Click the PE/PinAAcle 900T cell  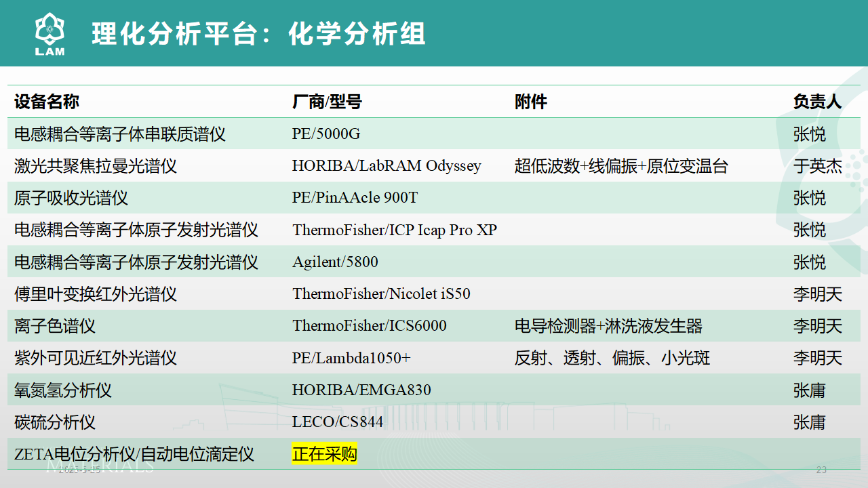tap(355, 198)
